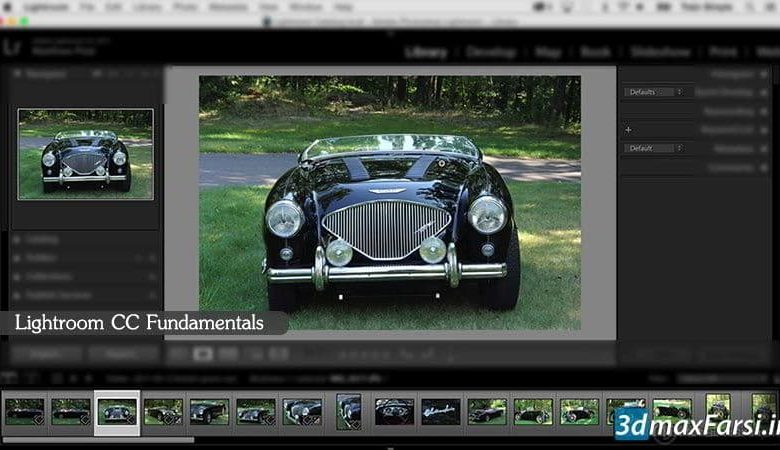
Task: Expand the Quick Develop panel
Action: click(x=764, y=92)
